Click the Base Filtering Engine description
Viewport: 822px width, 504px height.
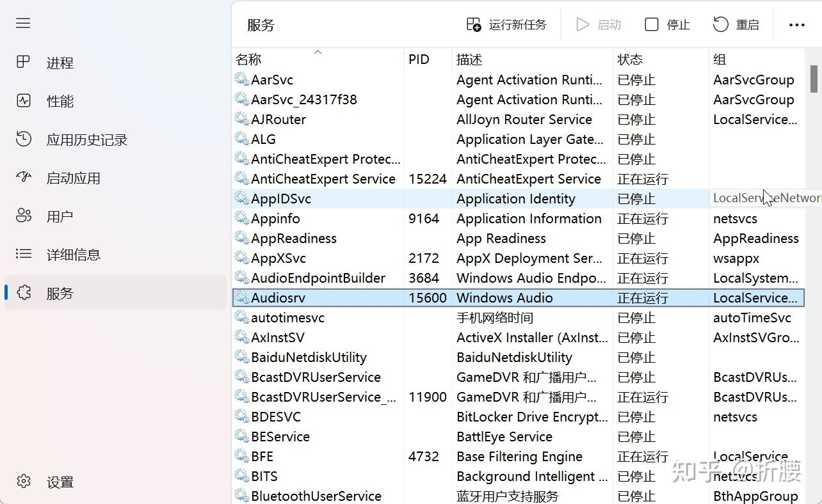519,457
